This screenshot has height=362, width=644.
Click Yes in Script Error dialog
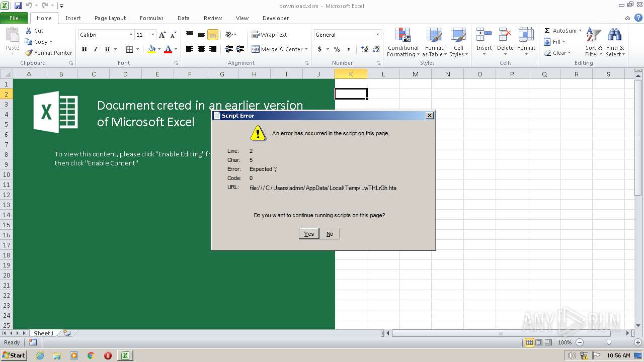click(309, 234)
